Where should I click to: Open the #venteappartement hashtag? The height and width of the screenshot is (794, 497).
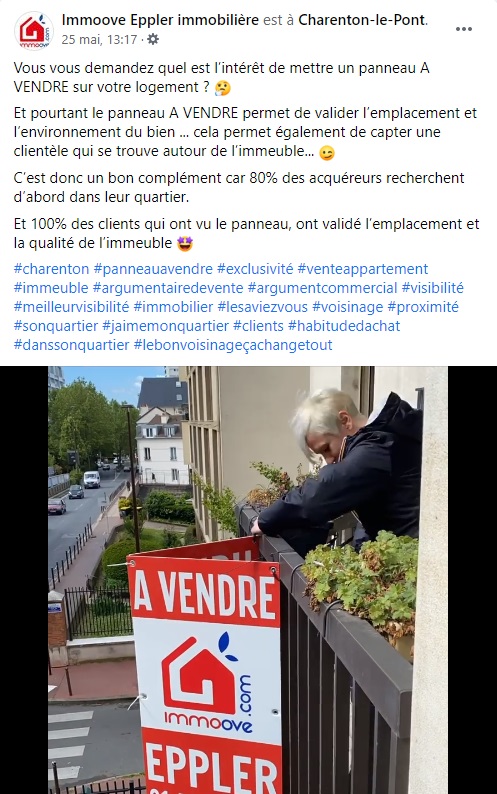pos(363,268)
